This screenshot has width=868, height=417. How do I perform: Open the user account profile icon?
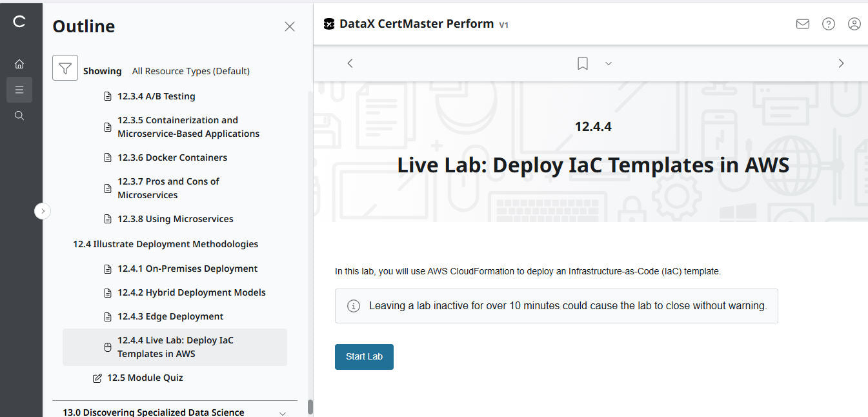[854, 23]
